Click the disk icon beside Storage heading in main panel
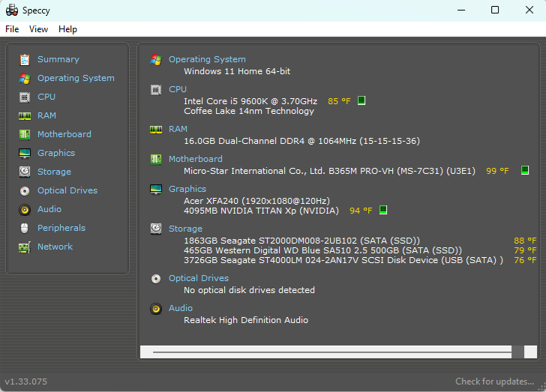Viewport: 546px width, 392px height. coord(156,229)
